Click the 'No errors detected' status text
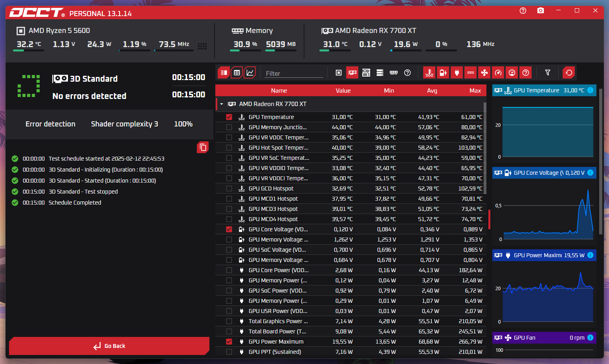This screenshot has height=364, width=609. click(89, 96)
